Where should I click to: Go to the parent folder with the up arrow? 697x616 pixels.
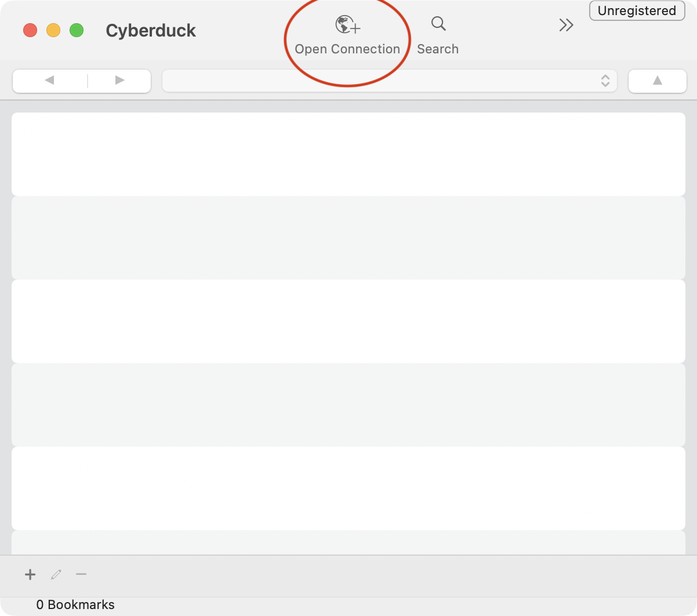[x=658, y=81]
